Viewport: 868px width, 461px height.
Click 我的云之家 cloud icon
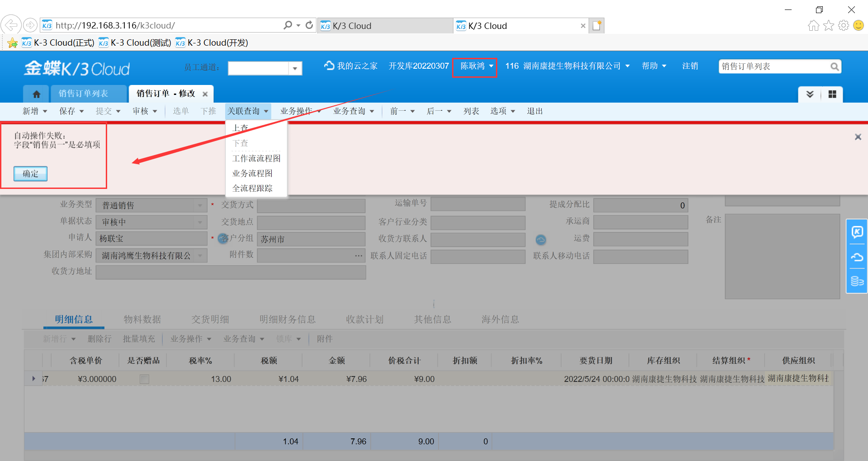click(329, 66)
